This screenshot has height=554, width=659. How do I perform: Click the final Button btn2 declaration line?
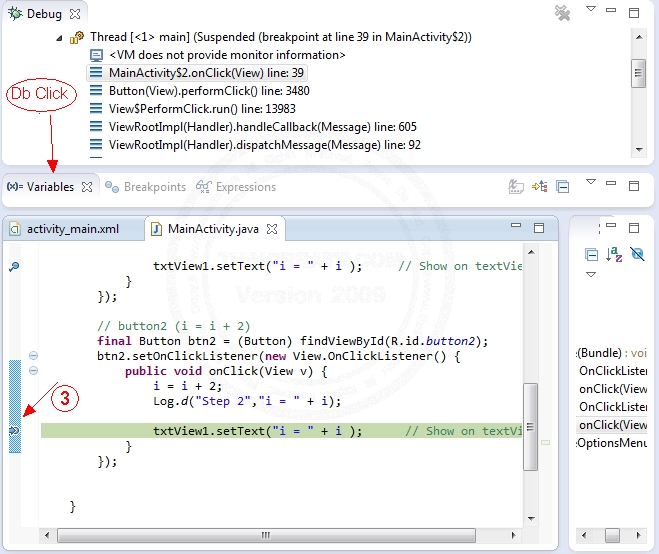pyautogui.click(x=293, y=341)
